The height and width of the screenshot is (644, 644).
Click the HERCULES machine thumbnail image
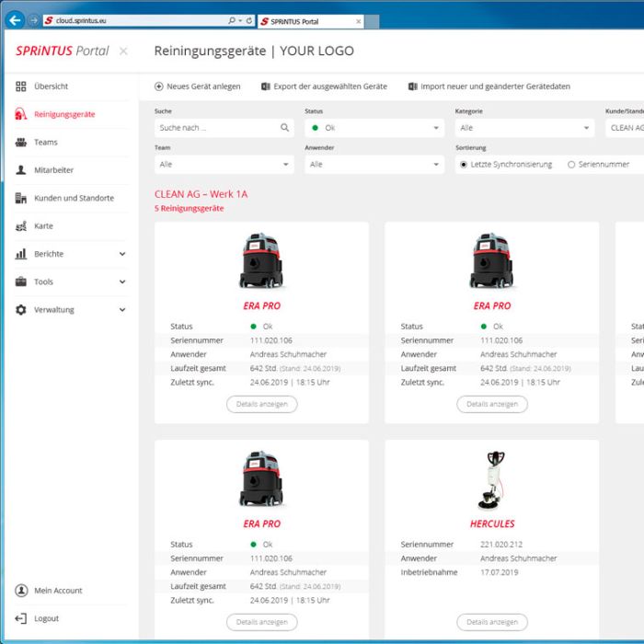pos(492,480)
